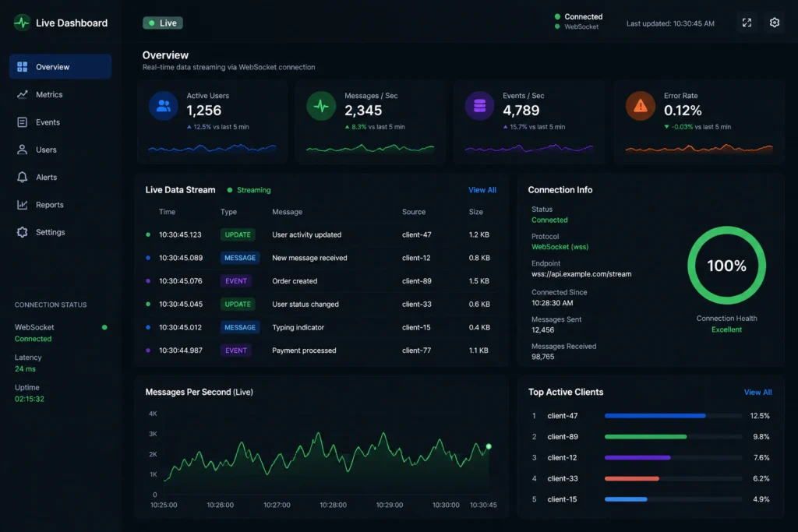The width and height of the screenshot is (798, 532).
Task: Click the Error Rate warning triangle icon
Action: tap(641, 106)
